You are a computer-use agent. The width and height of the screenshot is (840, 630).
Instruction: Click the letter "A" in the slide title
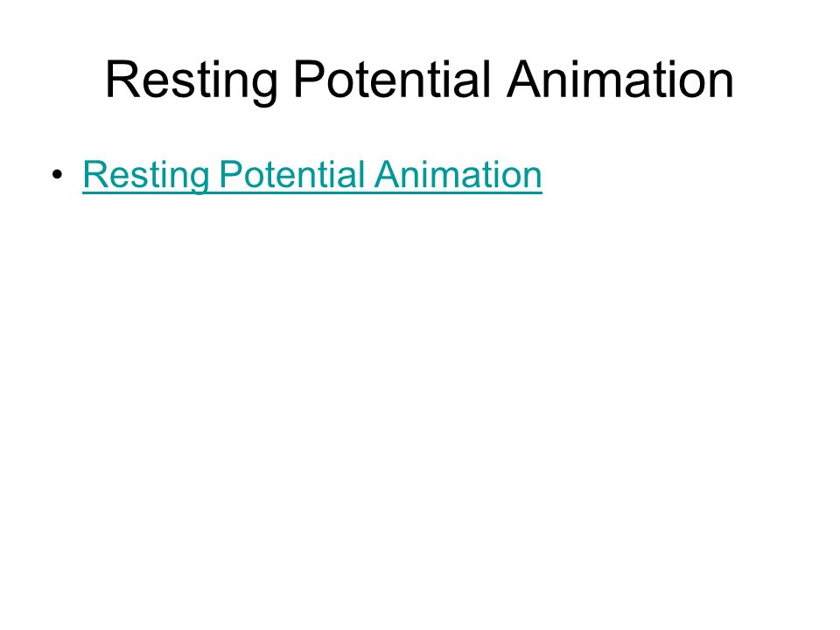click(x=523, y=79)
